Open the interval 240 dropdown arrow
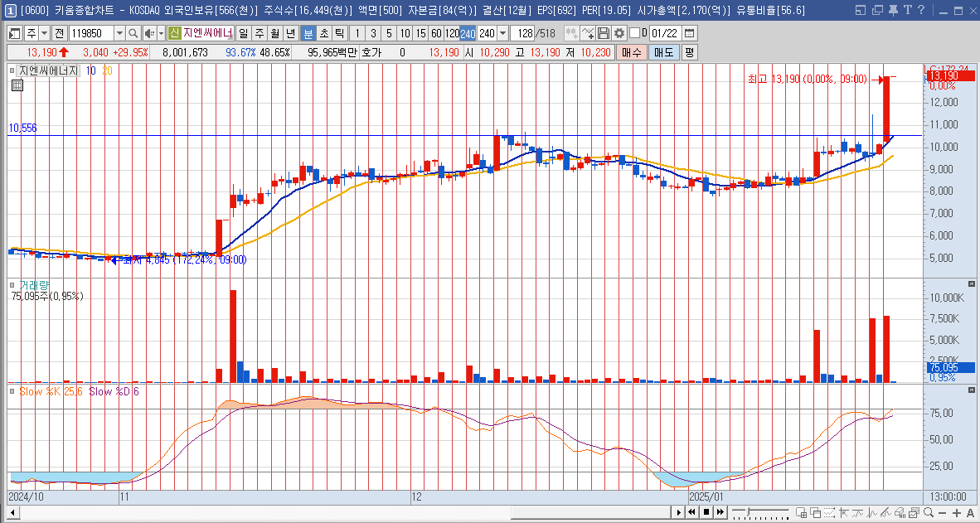980x523 pixels. [x=503, y=33]
